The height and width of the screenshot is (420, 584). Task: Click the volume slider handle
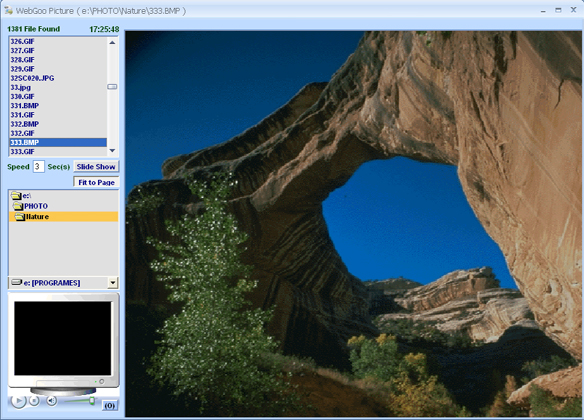(x=92, y=401)
